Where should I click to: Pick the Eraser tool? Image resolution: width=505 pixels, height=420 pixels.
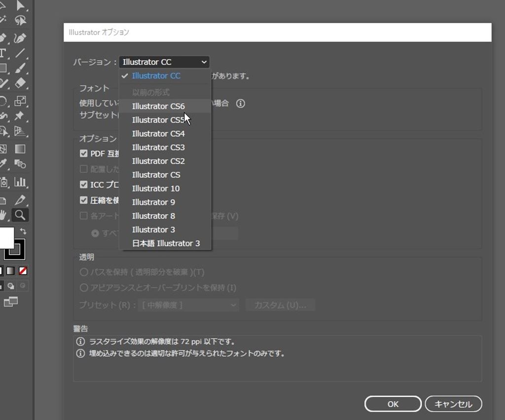pos(20,83)
